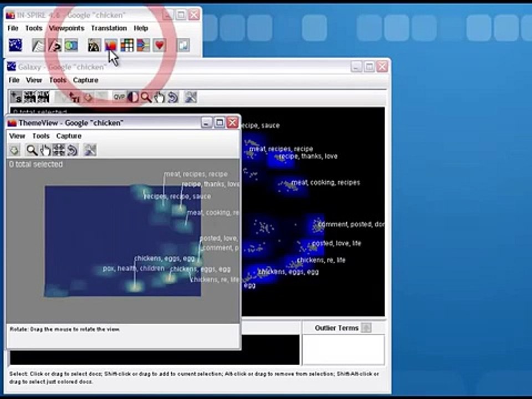
Task: Click the colored grid icon in IN-SPIRE toolbar
Action: 127,45
